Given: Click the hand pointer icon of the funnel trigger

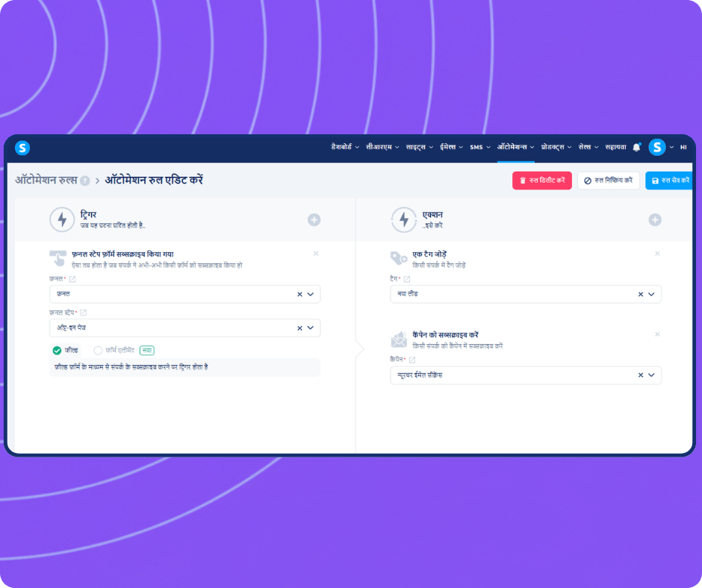Looking at the screenshot, I should click(x=58, y=258).
